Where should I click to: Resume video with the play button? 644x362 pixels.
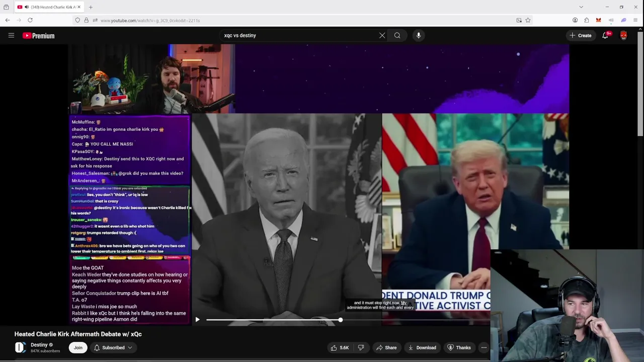point(197,320)
